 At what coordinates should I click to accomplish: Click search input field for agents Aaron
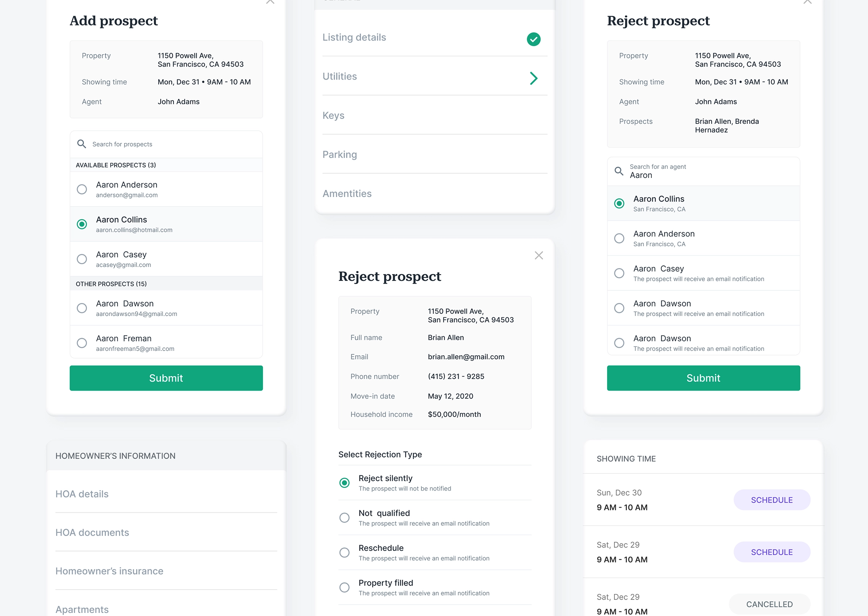[x=703, y=171]
